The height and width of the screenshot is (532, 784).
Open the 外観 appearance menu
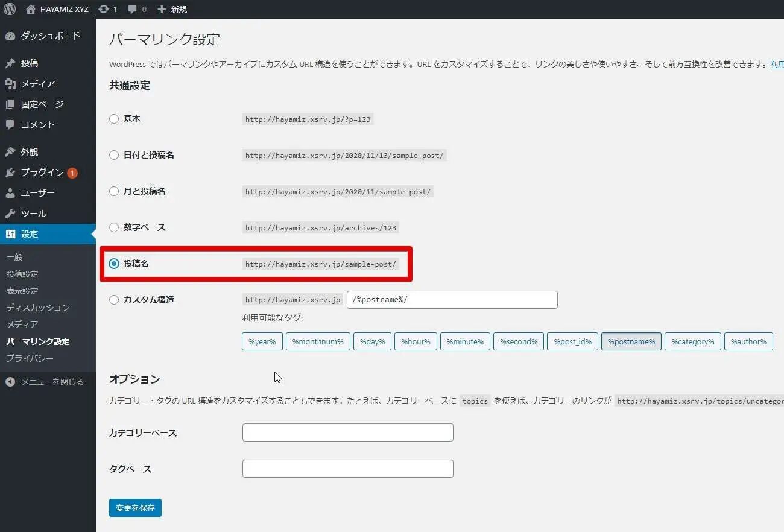[x=29, y=152]
